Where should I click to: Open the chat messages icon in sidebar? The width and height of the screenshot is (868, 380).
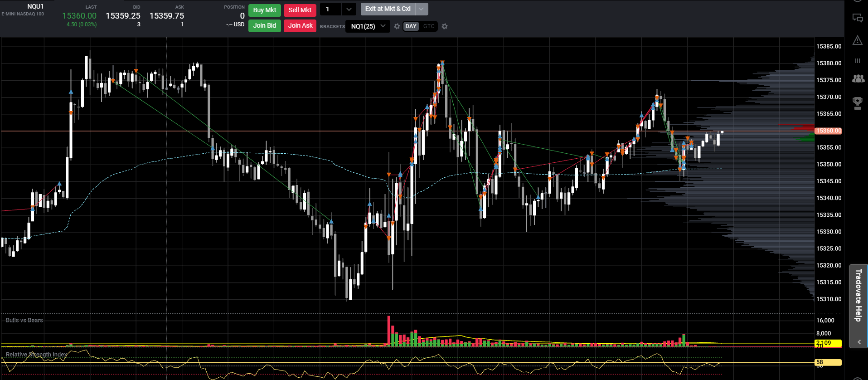click(x=858, y=18)
